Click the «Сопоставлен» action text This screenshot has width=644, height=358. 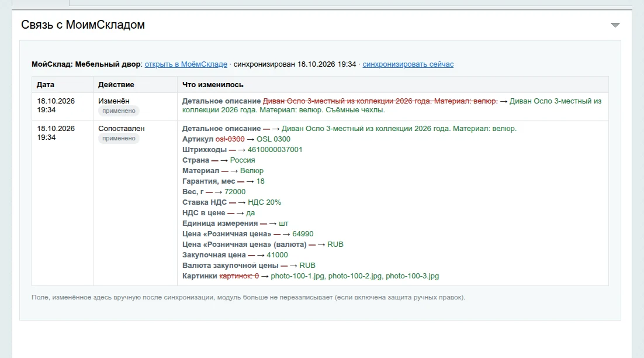click(x=121, y=129)
